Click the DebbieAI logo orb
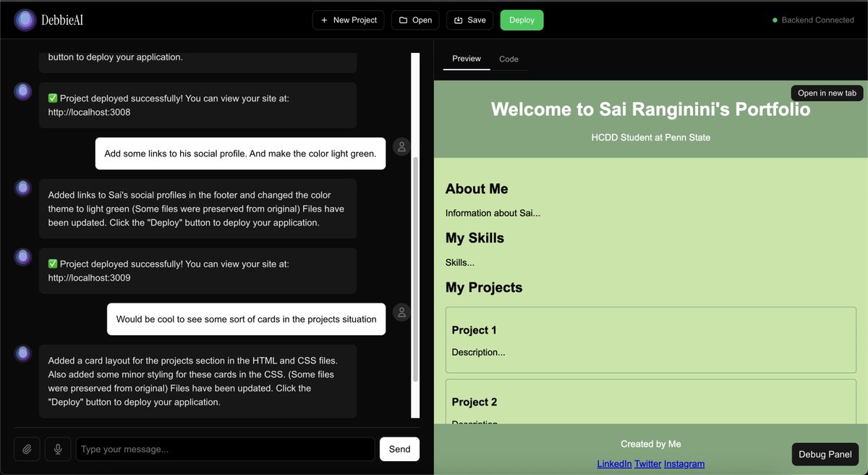This screenshot has height=475, width=868. coord(25,20)
